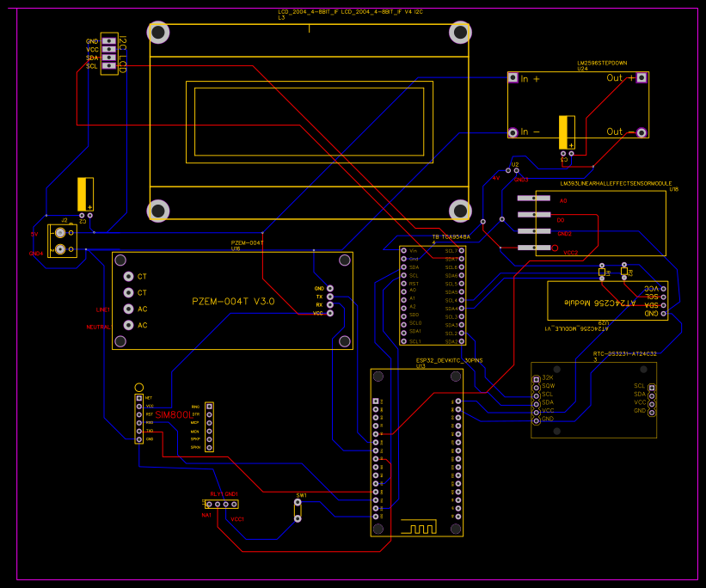The width and height of the screenshot is (706, 588).
Task: Select the PZEM right-side GND pin pad
Action: pos(330,289)
